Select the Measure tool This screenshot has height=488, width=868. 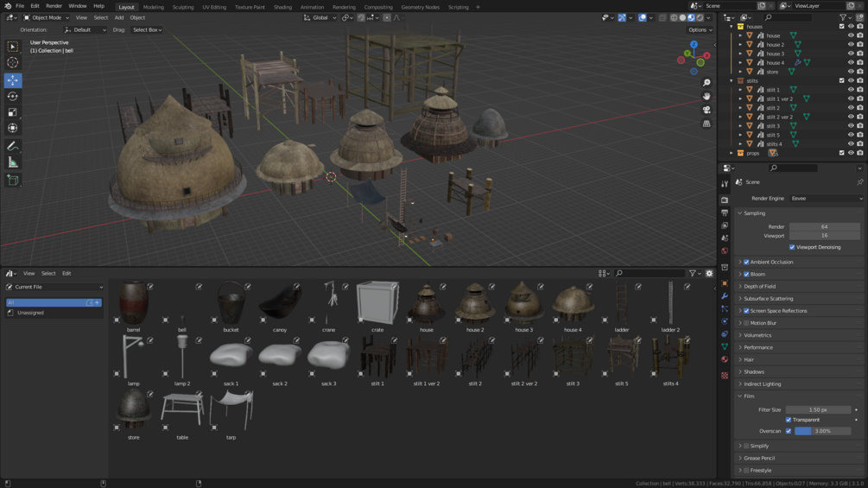tap(12, 162)
